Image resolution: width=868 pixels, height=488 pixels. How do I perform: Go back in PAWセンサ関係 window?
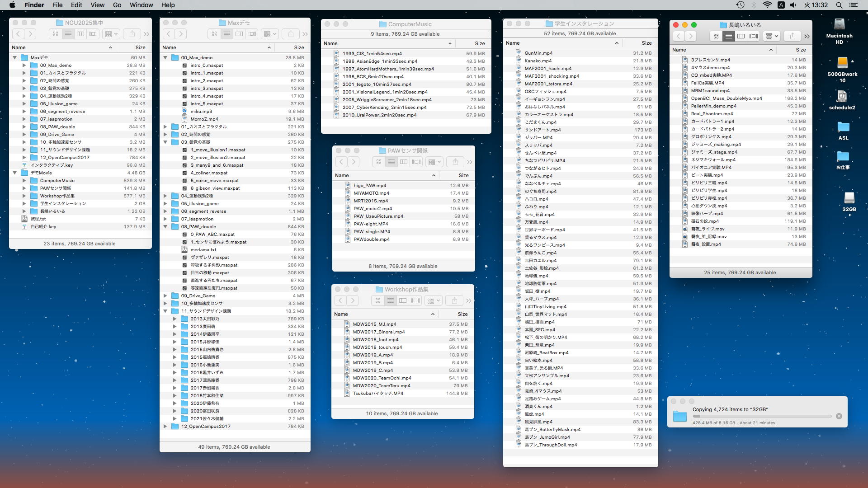click(x=342, y=162)
